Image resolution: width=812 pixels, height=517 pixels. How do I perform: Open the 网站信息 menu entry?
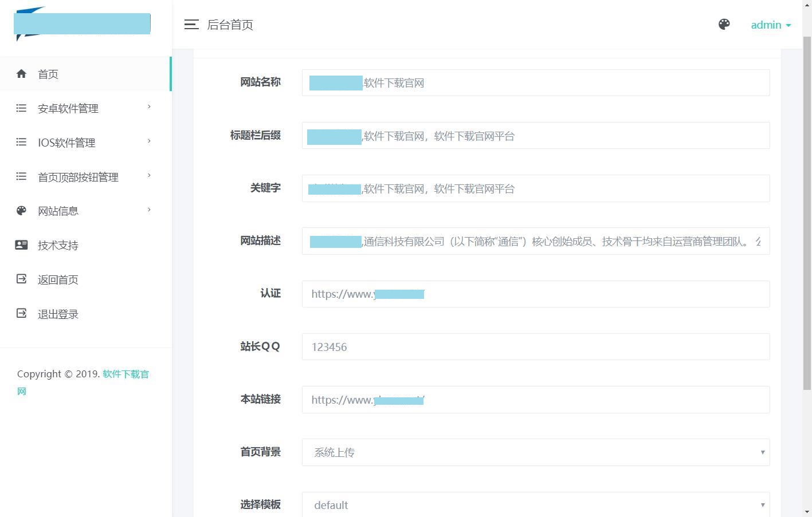(57, 211)
